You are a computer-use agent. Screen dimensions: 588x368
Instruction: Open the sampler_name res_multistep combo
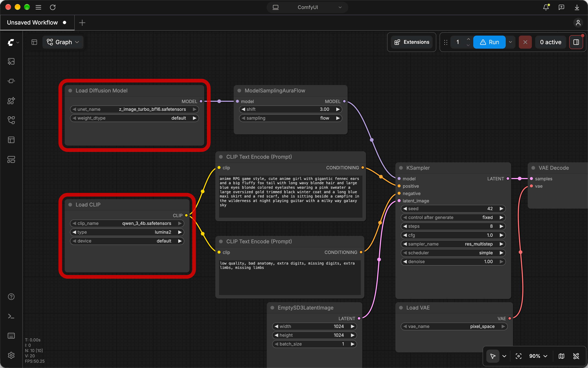pyautogui.click(x=453, y=244)
